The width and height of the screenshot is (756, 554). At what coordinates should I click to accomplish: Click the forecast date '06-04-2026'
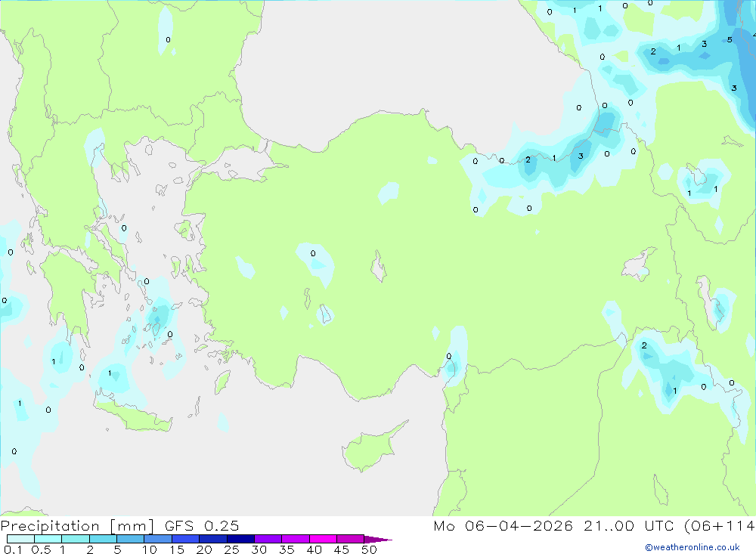(x=519, y=525)
